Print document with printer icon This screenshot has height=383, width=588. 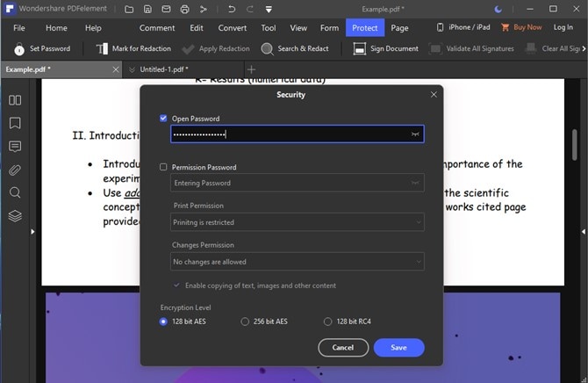click(x=184, y=9)
